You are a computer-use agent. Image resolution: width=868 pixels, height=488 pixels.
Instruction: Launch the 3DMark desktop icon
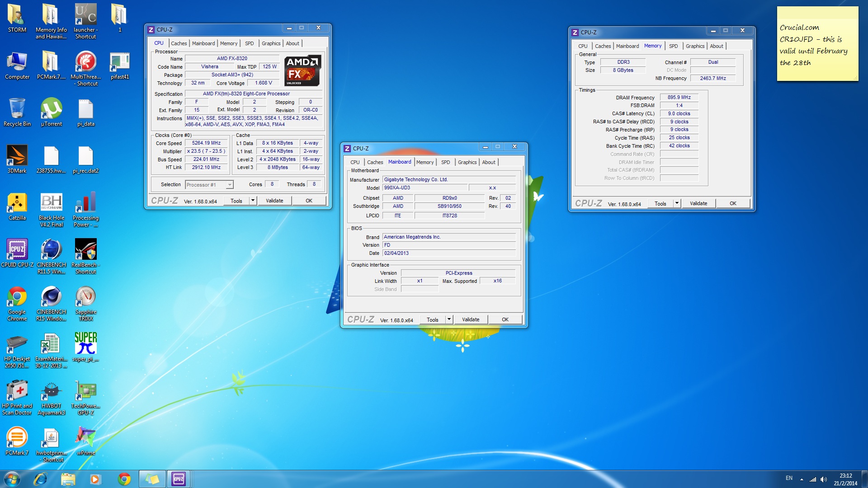tap(17, 160)
